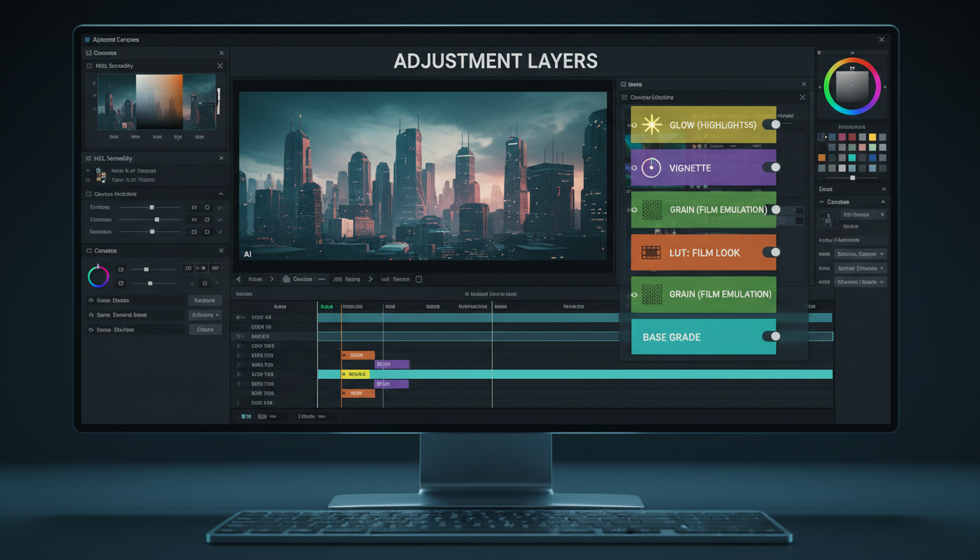980x560 pixels.
Task: Open the middle dropdown in the left Curves panel
Action: click(x=205, y=314)
